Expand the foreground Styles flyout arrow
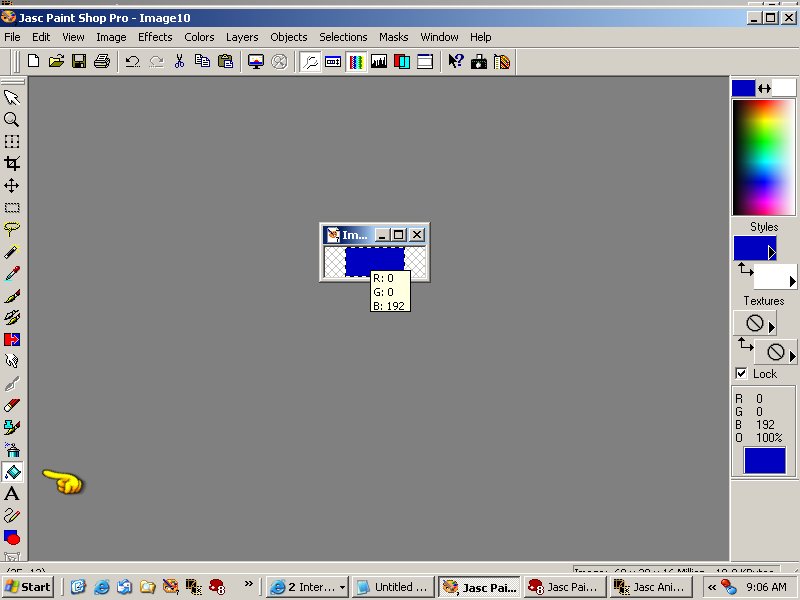The width and height of the screenshot is (800, 600). tap(771, 252)
